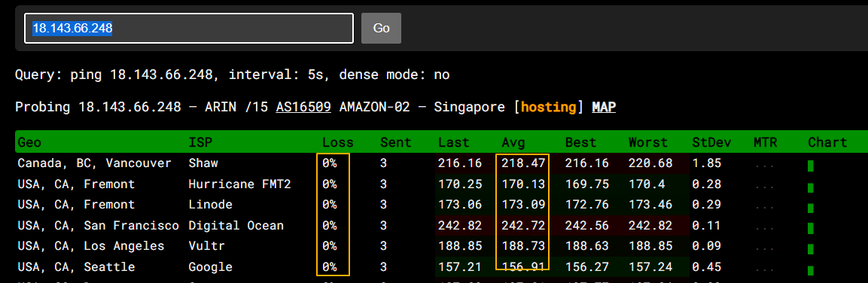This screenshot has height=283, width=868.
Task: Open the MAP link
Action: 604,107
